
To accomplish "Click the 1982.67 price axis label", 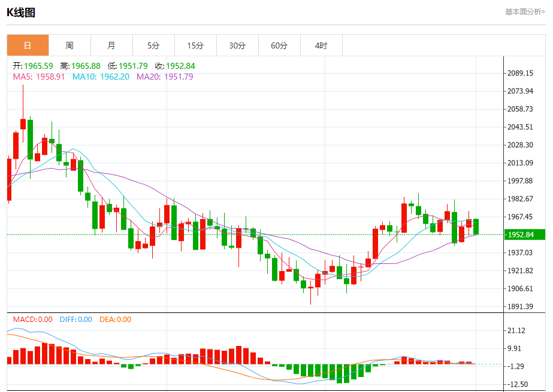I will tap(520, 199).
